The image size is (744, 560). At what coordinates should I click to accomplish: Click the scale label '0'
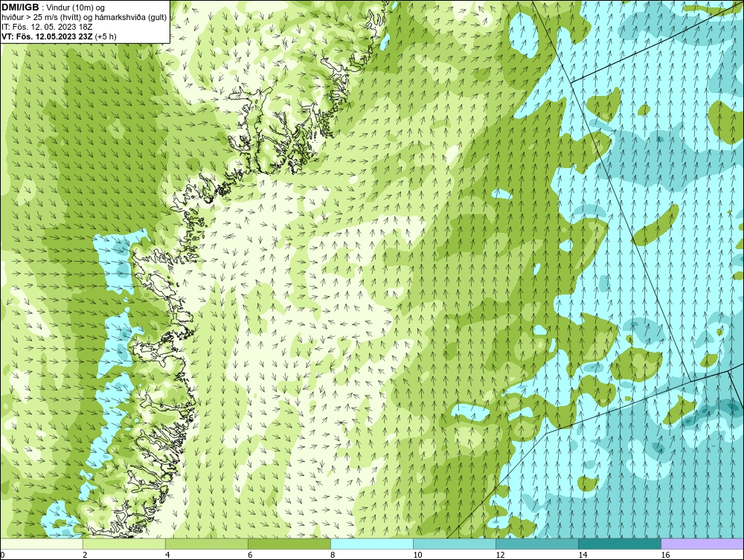point(3,555)
